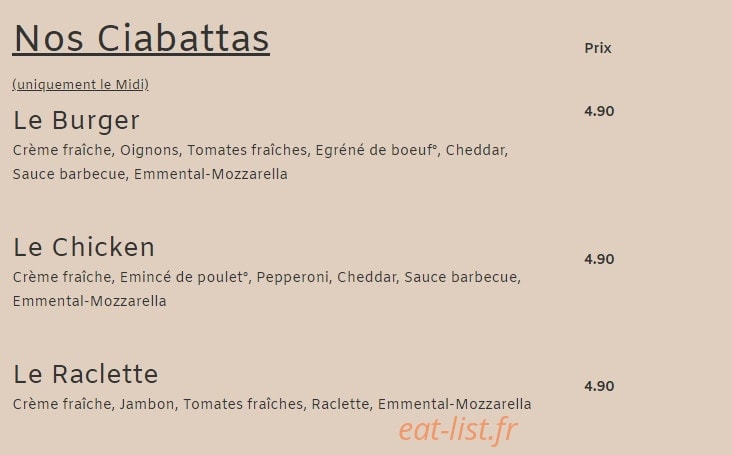Click Le Burger first ingredient line with Cheddar
This screenshot has width=732, height=455.
[x=260, y=150]
